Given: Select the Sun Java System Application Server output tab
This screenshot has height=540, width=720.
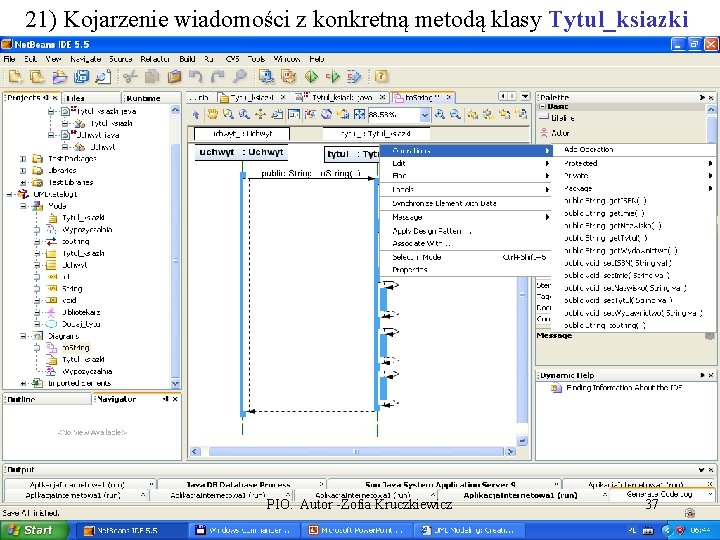Looking at the screenshot, I should (444, 484).
